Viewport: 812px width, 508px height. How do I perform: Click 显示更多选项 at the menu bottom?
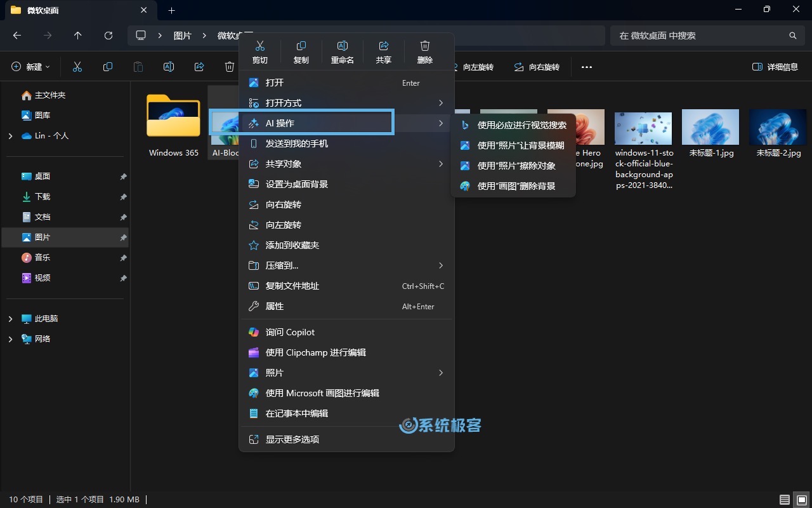(x=292, y=439)
